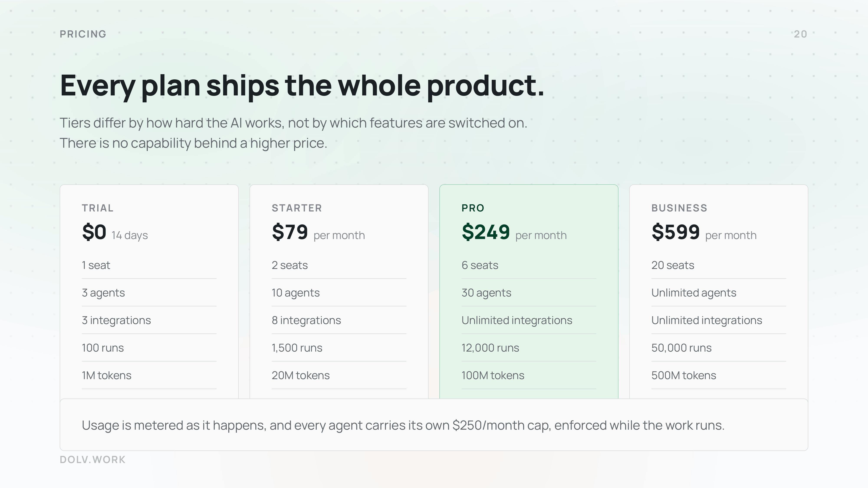This screenshot has height=488, width=868.
Task: Click the main headline text
Action: (302, 86)
